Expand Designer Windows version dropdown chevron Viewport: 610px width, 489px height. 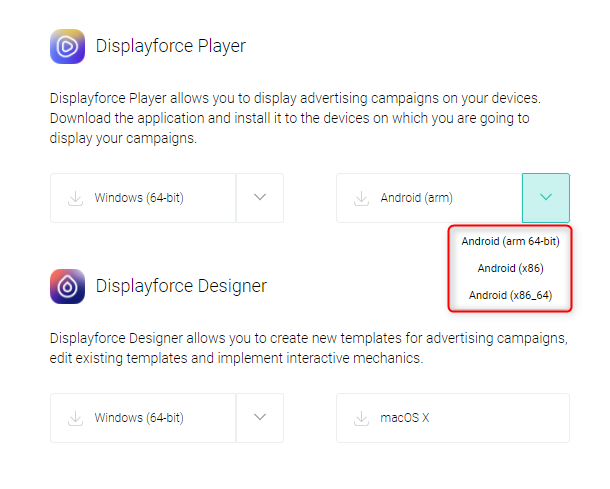[x=260, y=418]
